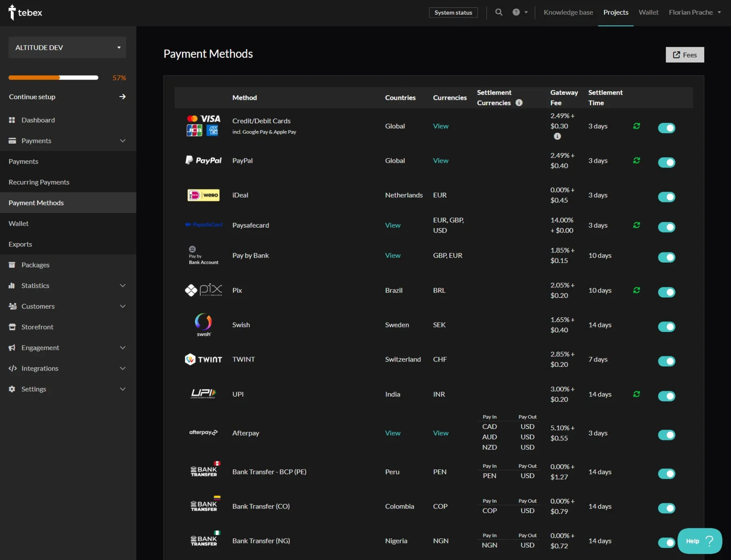The width and height of the screenshot is (731, 560).
Task: Click the Fees button
Action: point(685,55)
